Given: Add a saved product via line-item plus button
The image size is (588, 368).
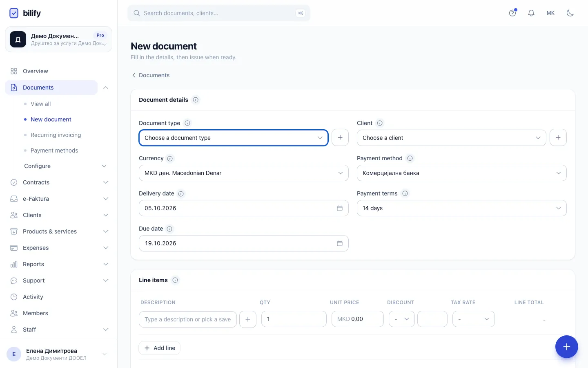Looking at the screenshot, I should coord(248,319).
